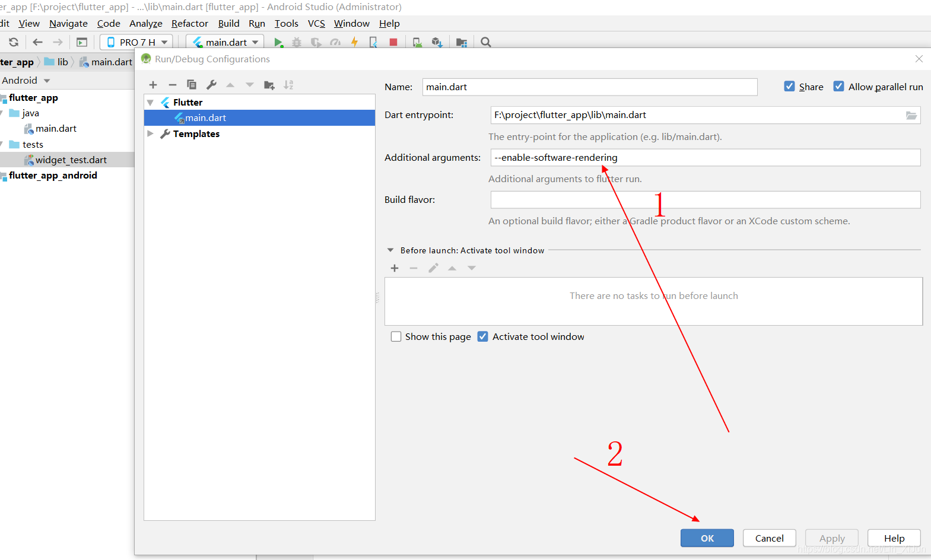Open the Navigate menu
Viewport: 931px width, 560px height.
(x=68, y=24)
